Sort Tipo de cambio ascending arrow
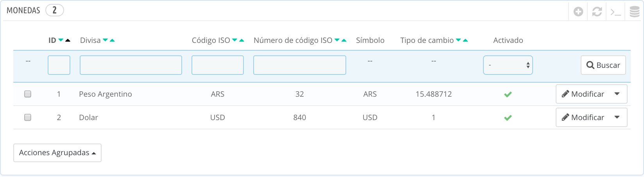Viewport: 644px width, 177px height. (465, 40)
